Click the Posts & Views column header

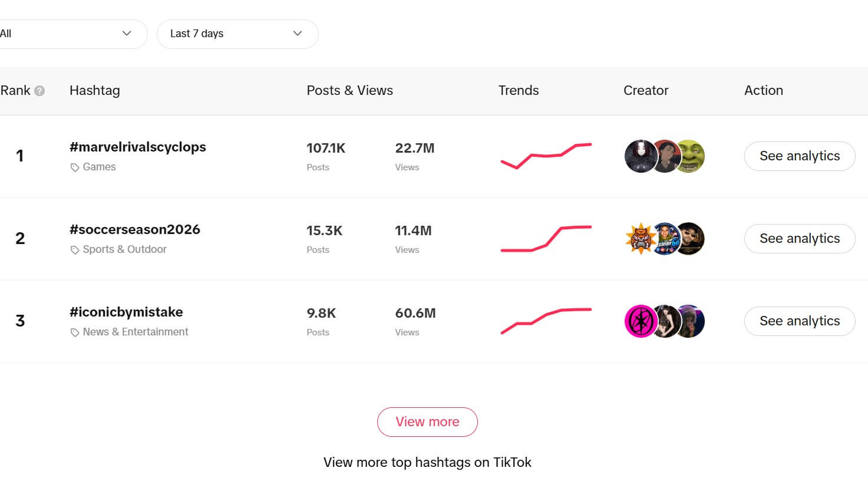(x=350, y=90)
